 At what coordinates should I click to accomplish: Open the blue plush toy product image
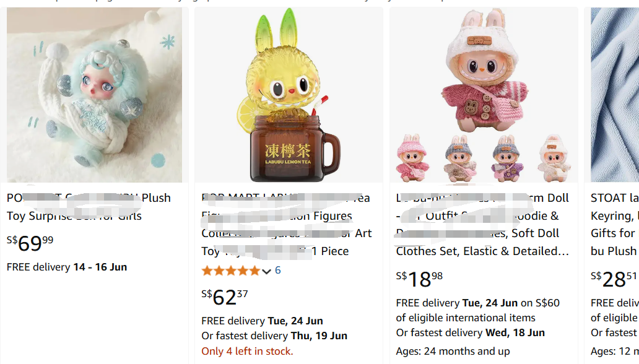click(x=94, y=95)
